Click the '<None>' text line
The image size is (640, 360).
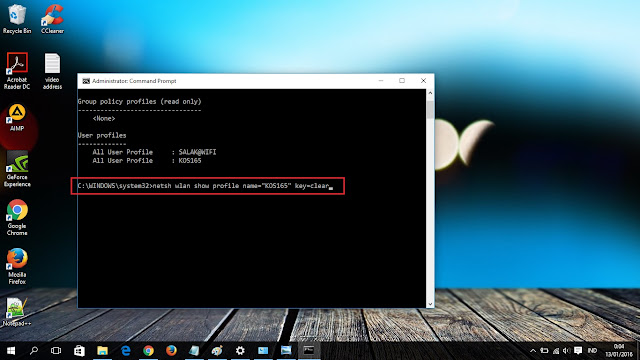tap(104, 118)
